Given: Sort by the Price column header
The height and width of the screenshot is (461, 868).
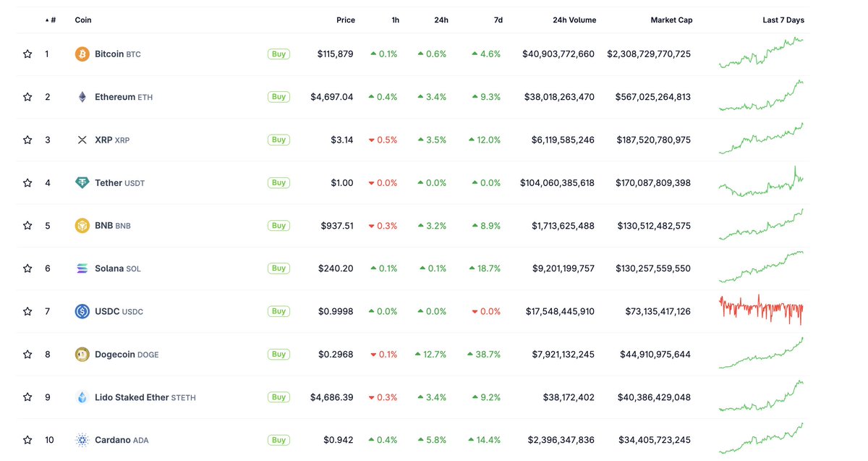Looking at the screenshot, I should tap(346, 20).
